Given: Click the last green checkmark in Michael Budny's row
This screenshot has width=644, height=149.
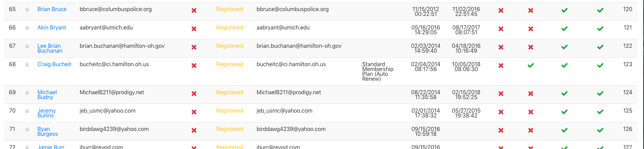Looking at the screenshot, I should (x=600, y=94).
